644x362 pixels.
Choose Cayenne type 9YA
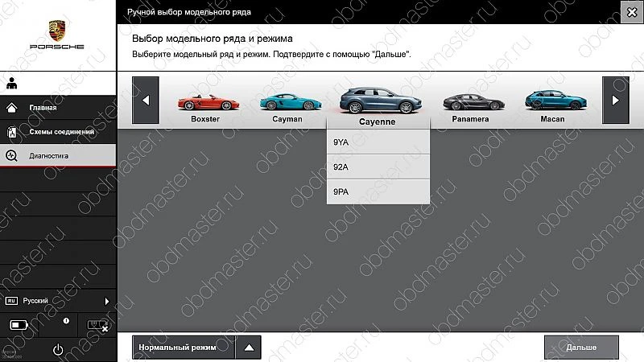378,142
